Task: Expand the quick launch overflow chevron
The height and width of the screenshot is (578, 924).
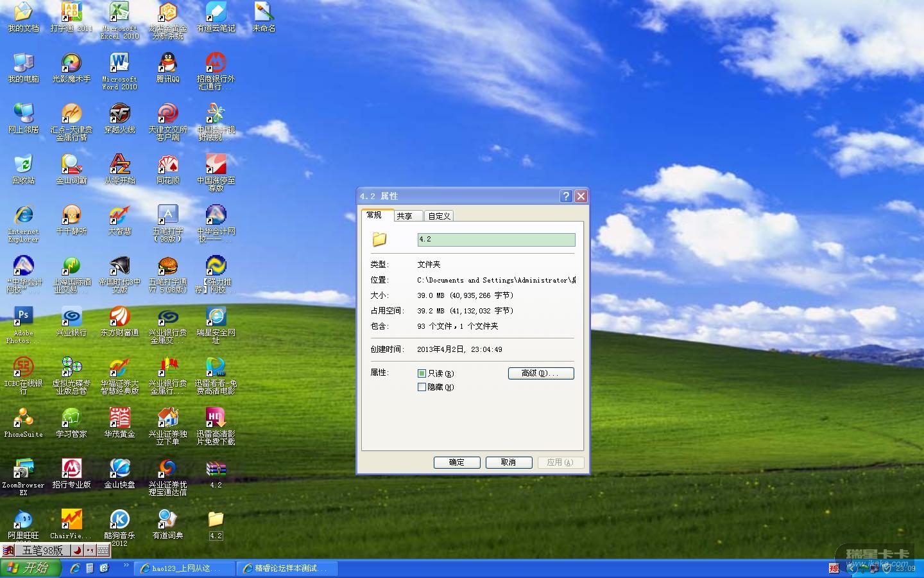Action: point(126,566)
